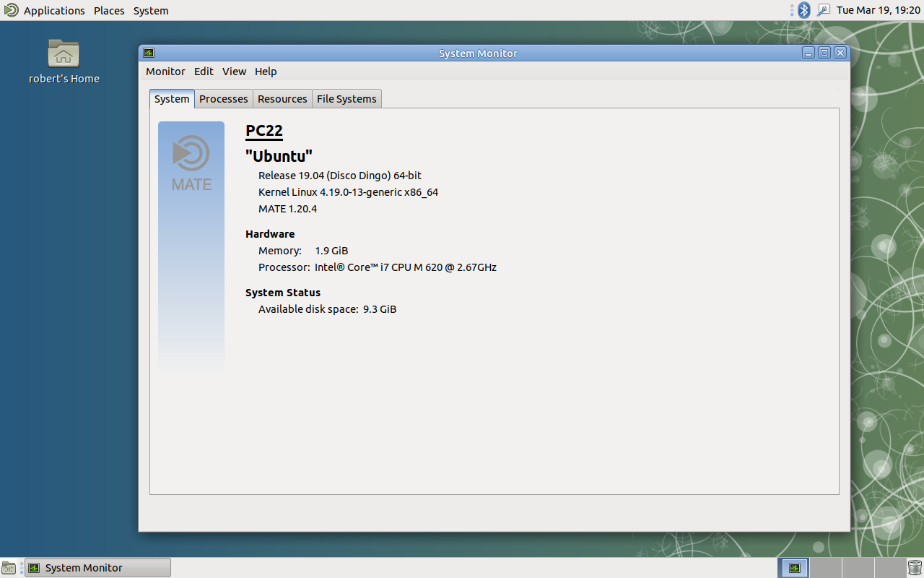Switch to the Processes tab
Screen dimensions: 924x578
pyautogui.click(x=224, y=99)
